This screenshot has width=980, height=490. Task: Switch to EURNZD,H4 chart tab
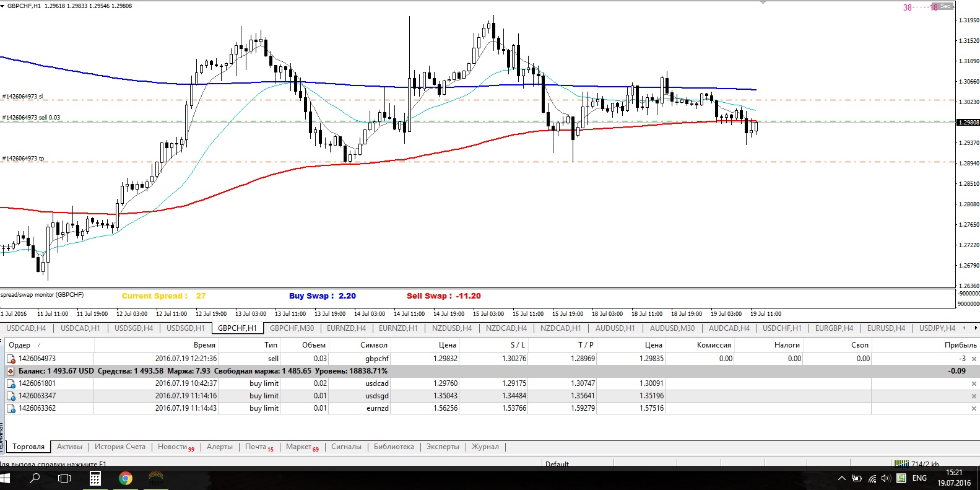(346, 328)
